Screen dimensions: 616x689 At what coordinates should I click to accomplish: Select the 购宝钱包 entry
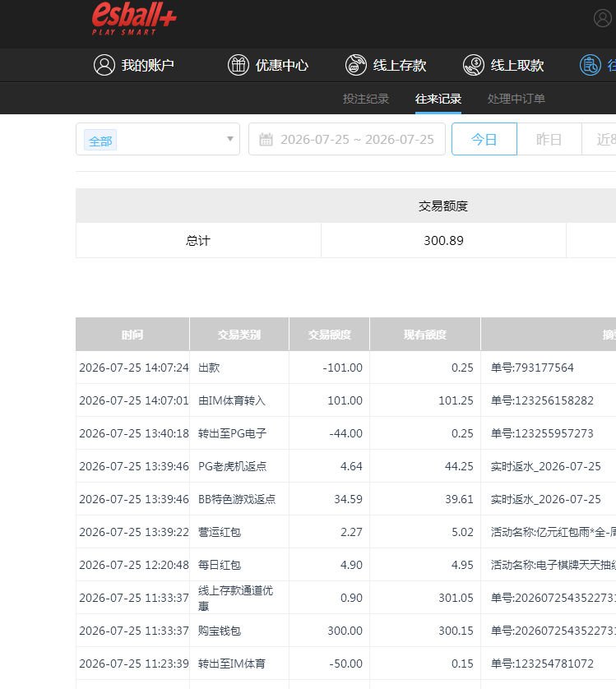(220, 631)
